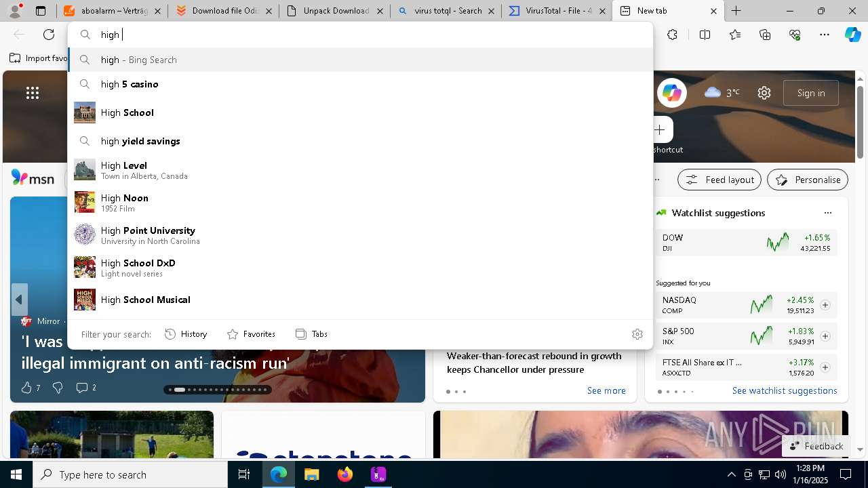Open Watchlist suggestions more options
Image resolution: width=868 pixels, height=488 pixels.
pyautogui.click(x=827, y=213)
